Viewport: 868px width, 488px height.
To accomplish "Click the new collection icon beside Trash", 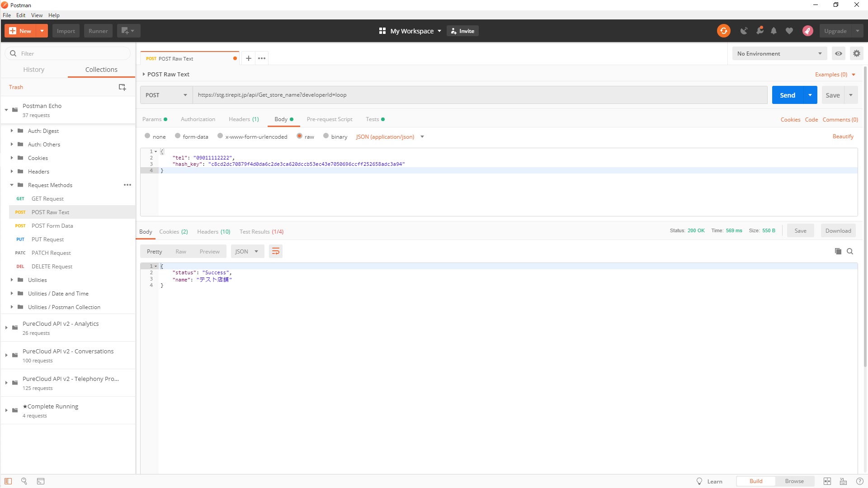I will (x=122, y=87).
